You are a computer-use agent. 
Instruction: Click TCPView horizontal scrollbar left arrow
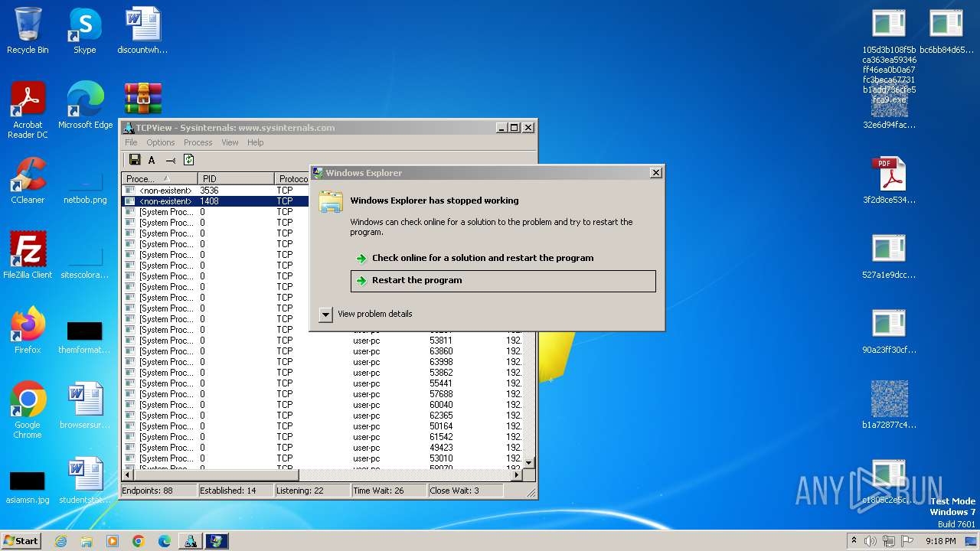click(x=128, y=474)
